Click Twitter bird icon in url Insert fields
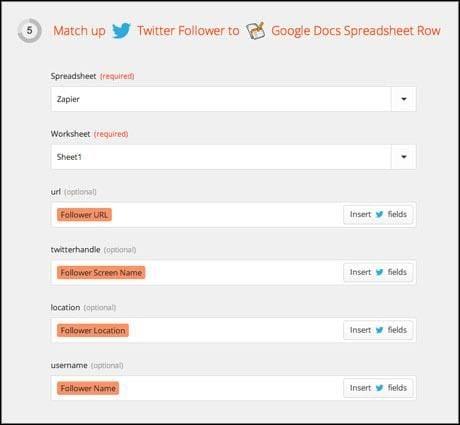This screenshot has height=425, width=460. point(379,214)
